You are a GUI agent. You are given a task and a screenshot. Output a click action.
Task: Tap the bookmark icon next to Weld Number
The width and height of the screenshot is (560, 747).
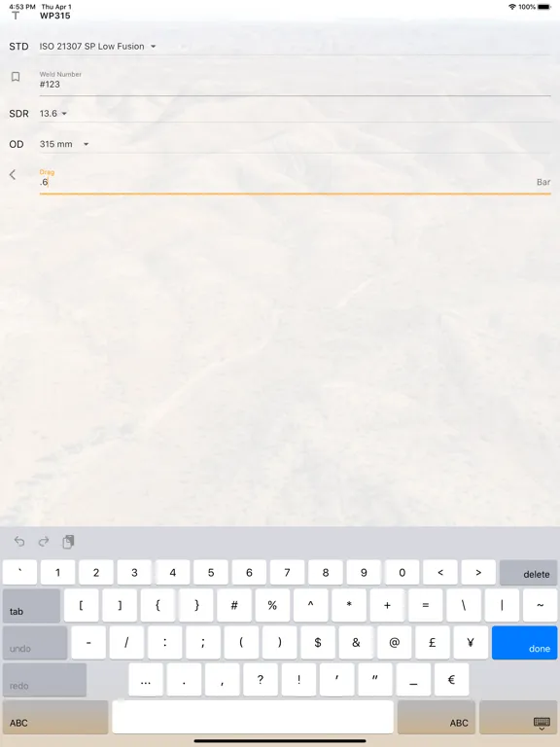16,77
